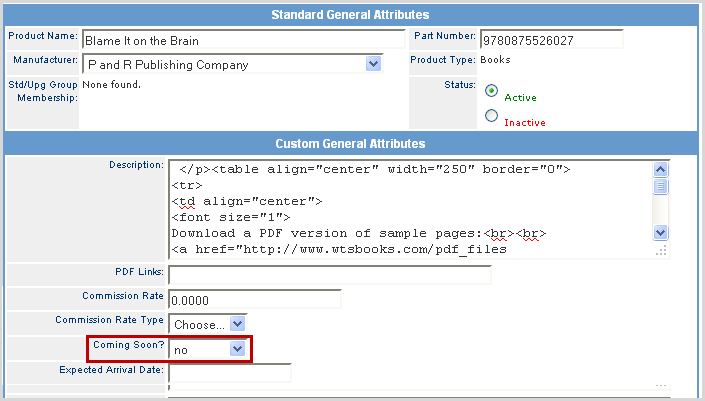705x401 pixels.
Task: Click the None found membership text
Action: [x=112, y=84]
